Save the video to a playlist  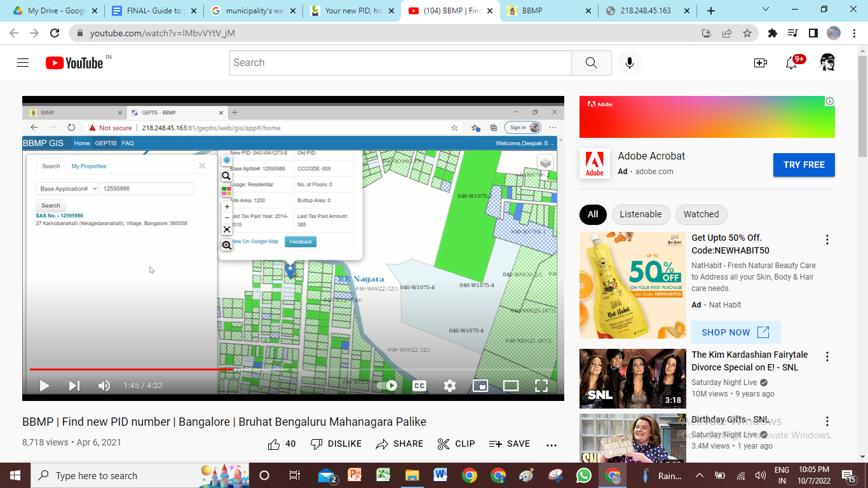(x=509, y=444)
